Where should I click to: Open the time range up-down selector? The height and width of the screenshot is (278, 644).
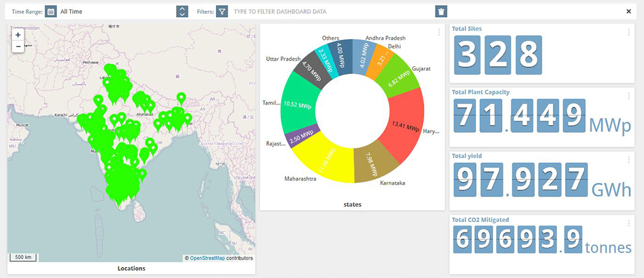pos(182,11)
